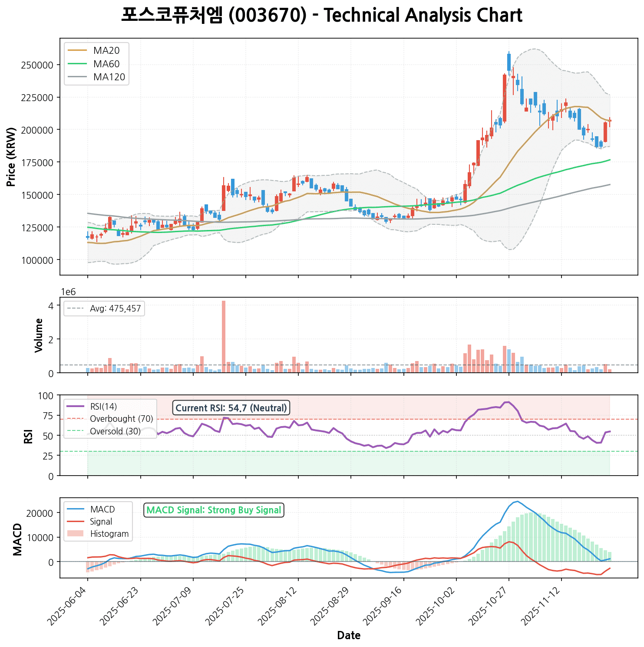
Task: Click the Date x-axis title
Action: tap(349, 636)
